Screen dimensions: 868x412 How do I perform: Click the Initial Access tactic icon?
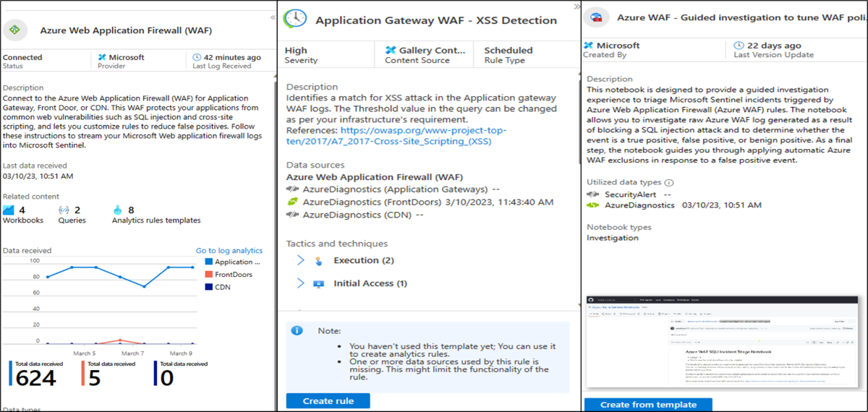[x=318, y=284]
